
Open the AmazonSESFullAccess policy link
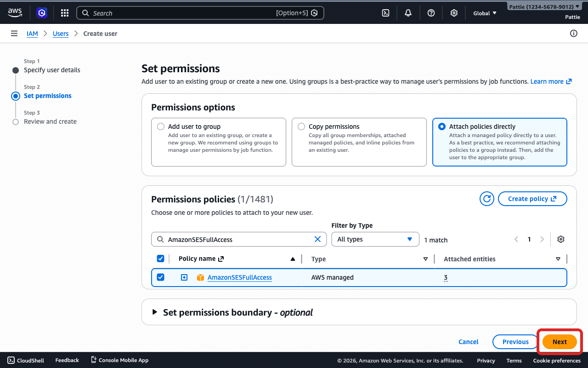click(240, 277)
